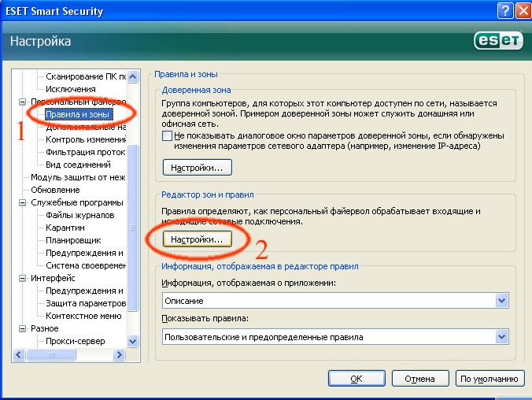Collapse 'Разное' tree node
The height and width of the screenshot is (400, 532).
pyautogui.click(x=22, y=328)
